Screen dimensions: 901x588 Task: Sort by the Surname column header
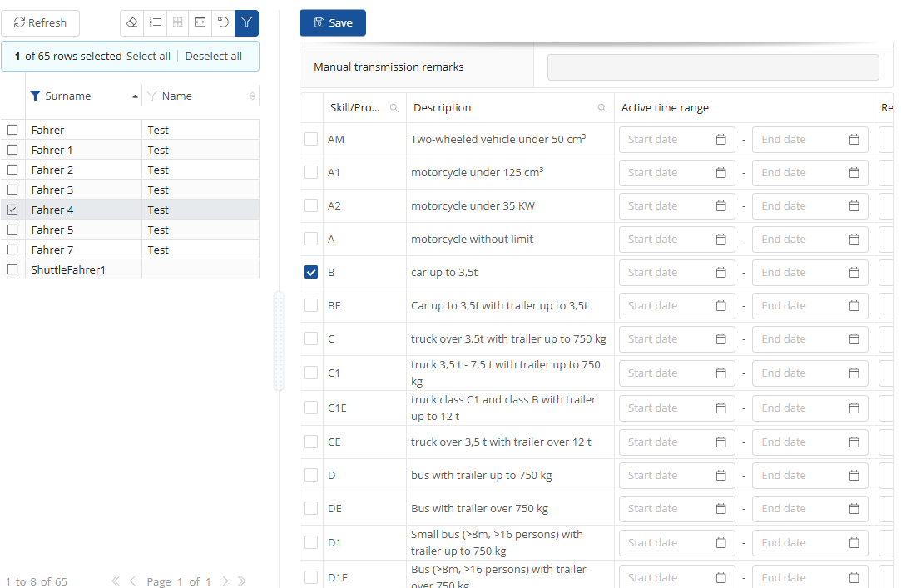68,96
